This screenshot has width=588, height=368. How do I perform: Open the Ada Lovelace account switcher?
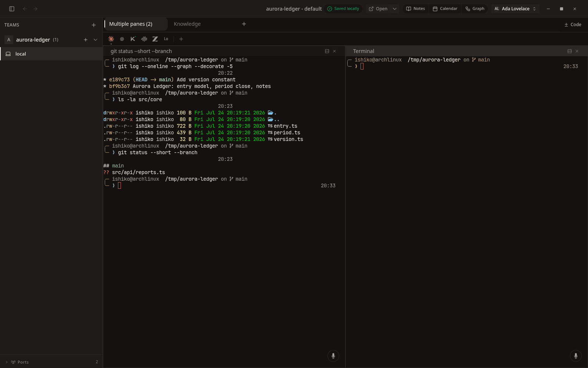(515, 9)
